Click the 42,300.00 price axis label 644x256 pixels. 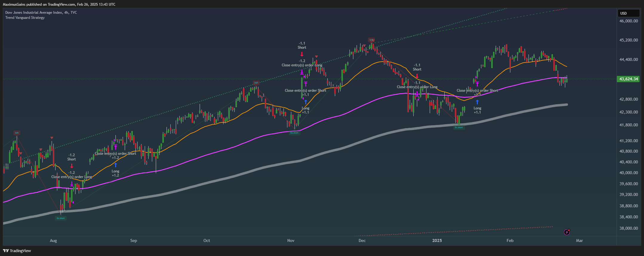(x=629, y=112)
